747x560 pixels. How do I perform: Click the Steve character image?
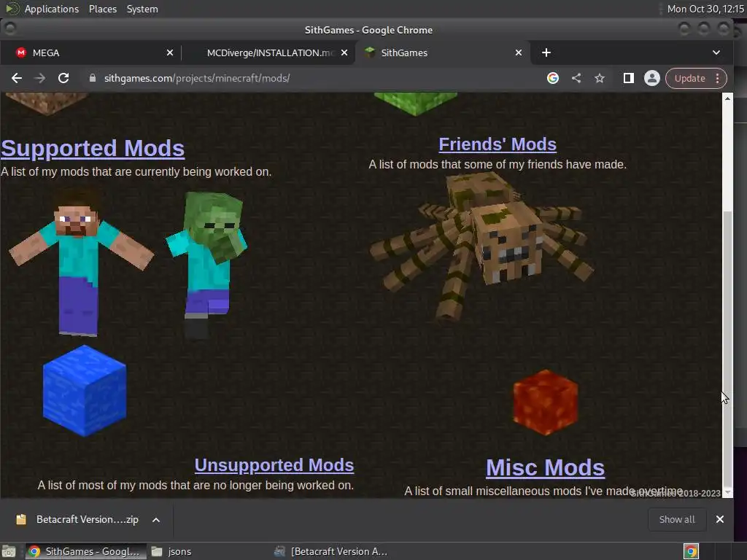tap(81, 262)
